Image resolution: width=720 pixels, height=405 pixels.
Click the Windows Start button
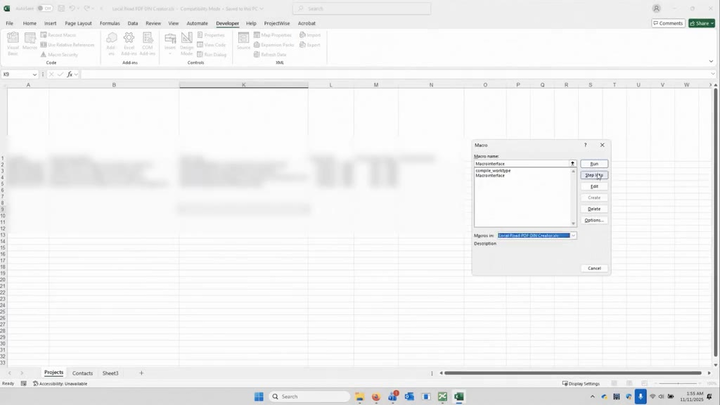click(259, 396)
